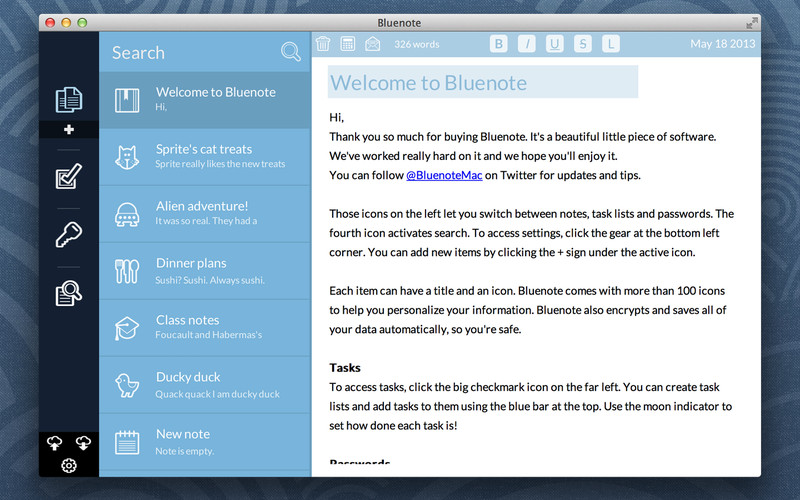Click preview 'Quack quack I am ducky duck'
Screen dimensions: 800x500
tap(217, 394)
